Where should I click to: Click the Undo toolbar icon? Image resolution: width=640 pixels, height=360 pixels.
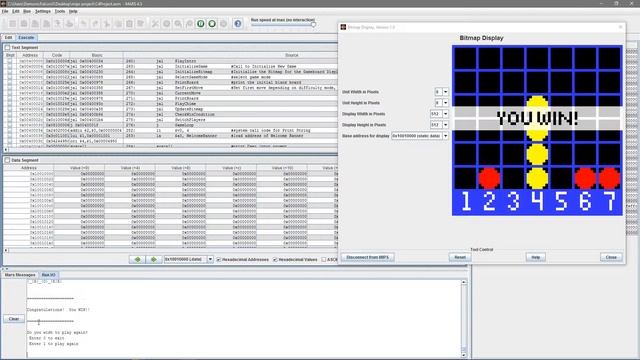(x=83, y=24)
